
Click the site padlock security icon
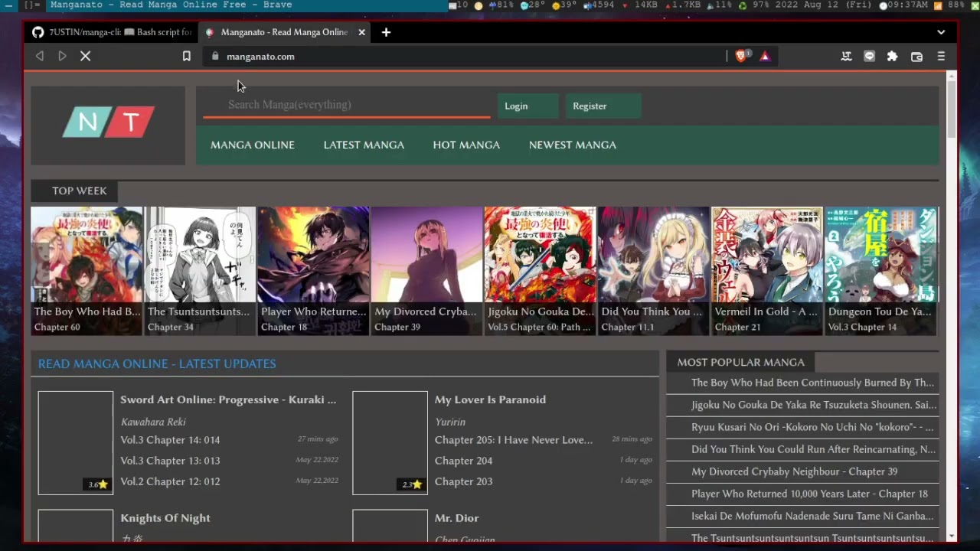[214, 56]
